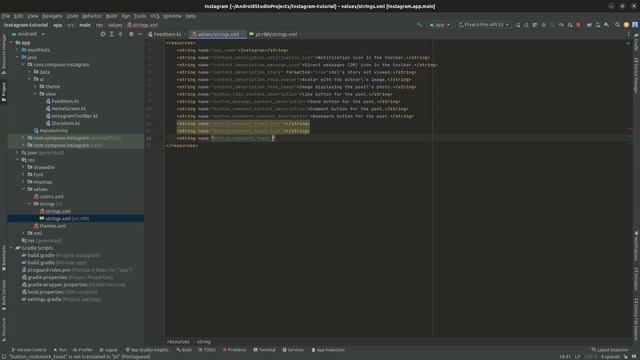Open the Navigate menu

click(x=52, y=16)
